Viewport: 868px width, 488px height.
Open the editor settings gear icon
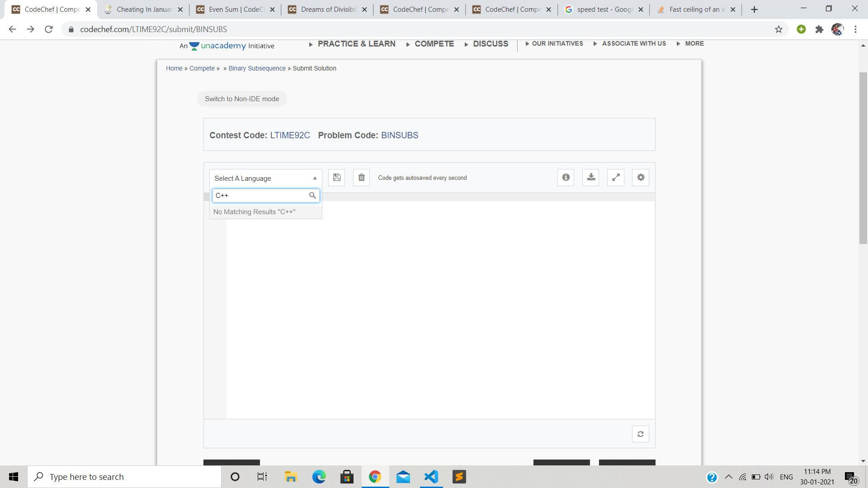point(640,177)
